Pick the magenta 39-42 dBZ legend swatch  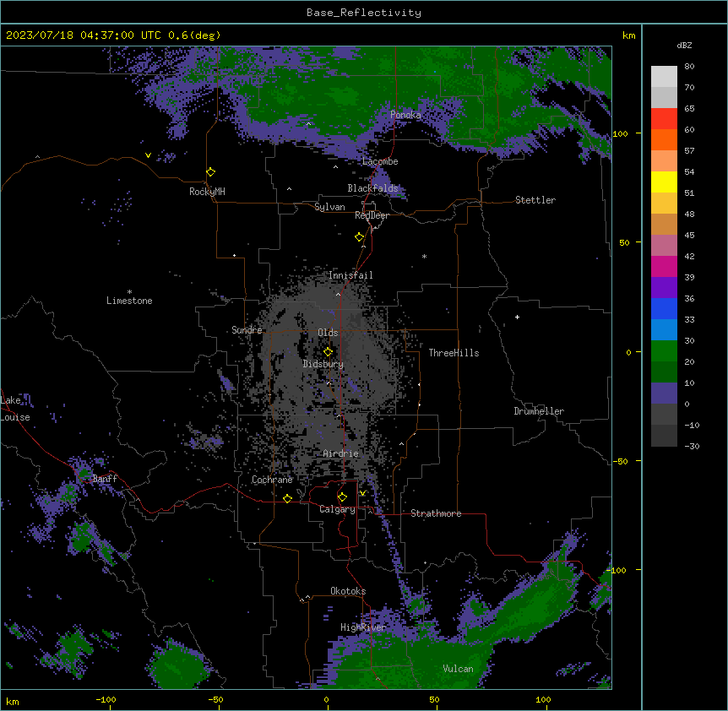[x=664, y=266]
